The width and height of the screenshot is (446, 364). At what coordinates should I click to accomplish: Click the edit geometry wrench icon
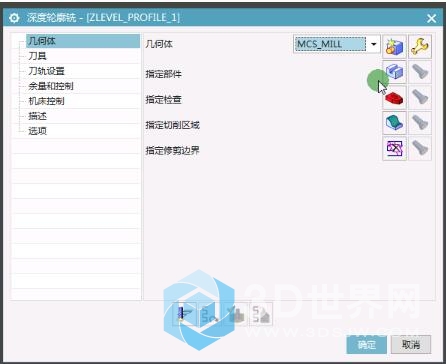[420, 46]
